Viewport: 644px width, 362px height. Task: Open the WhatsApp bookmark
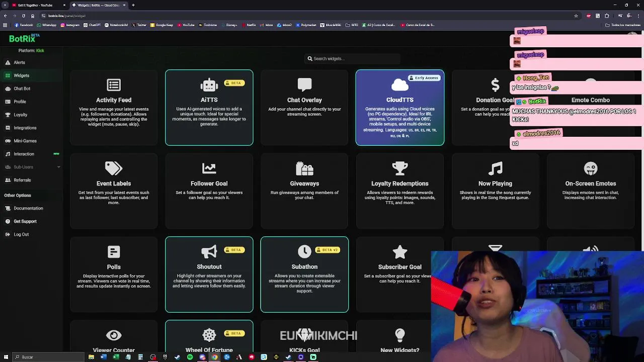coord(47,25)
